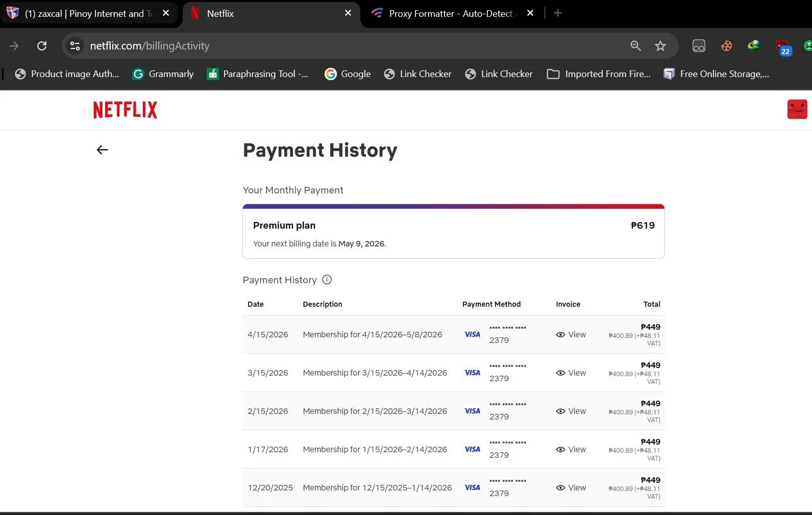Click the Visa logo in the 2/15/2026 row
812x515 pixels.
[472, 411]
